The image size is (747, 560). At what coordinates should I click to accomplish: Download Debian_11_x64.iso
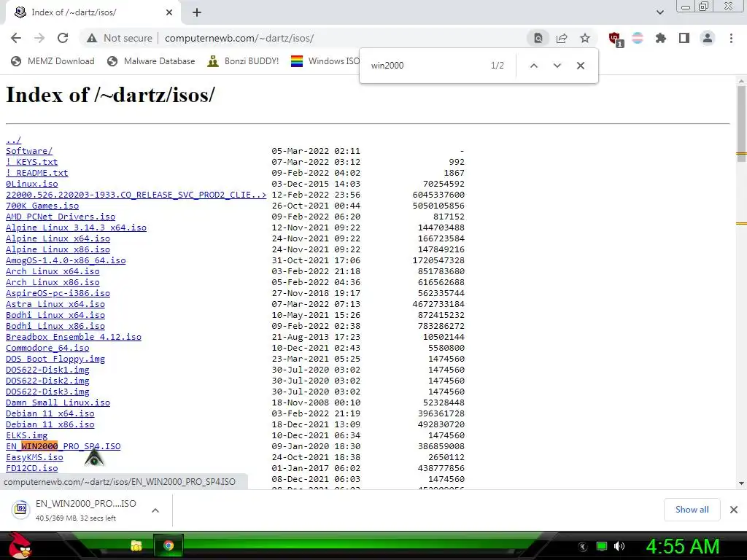[x=50, y=414]
